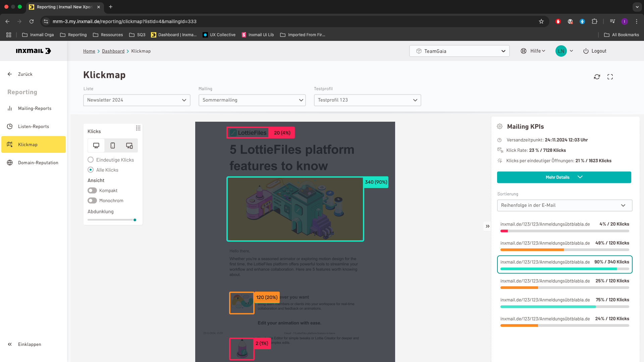Enable the Kompakt toggle
The width and height of the screenshot is (644, 362).
[x=92, y=190]
